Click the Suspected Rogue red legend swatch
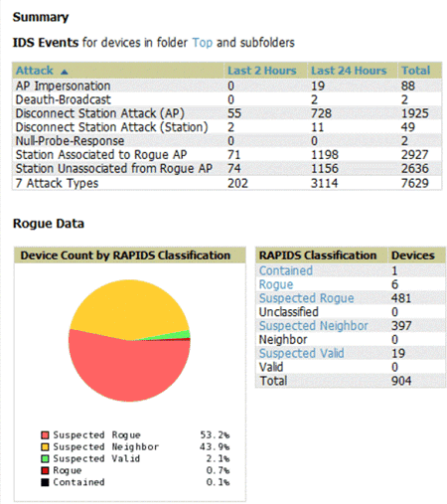This screenshot has height=504, width=447. [x=45, y=435]
